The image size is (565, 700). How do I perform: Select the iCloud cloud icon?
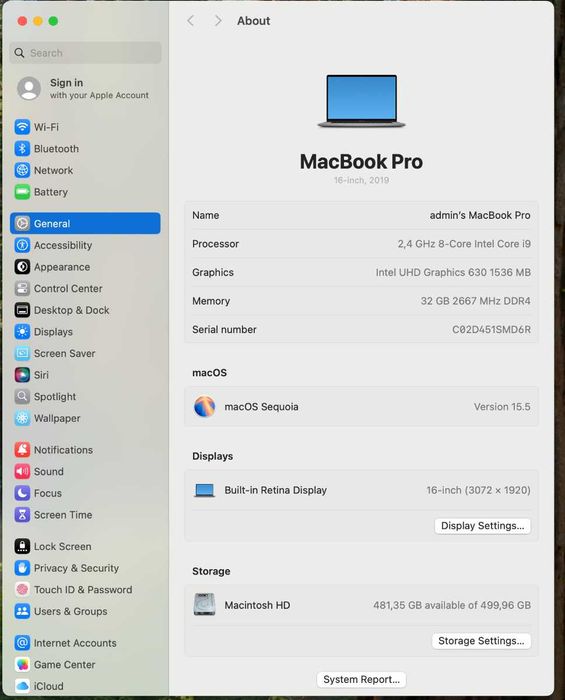pyautogui.click(x=22, y=686)
